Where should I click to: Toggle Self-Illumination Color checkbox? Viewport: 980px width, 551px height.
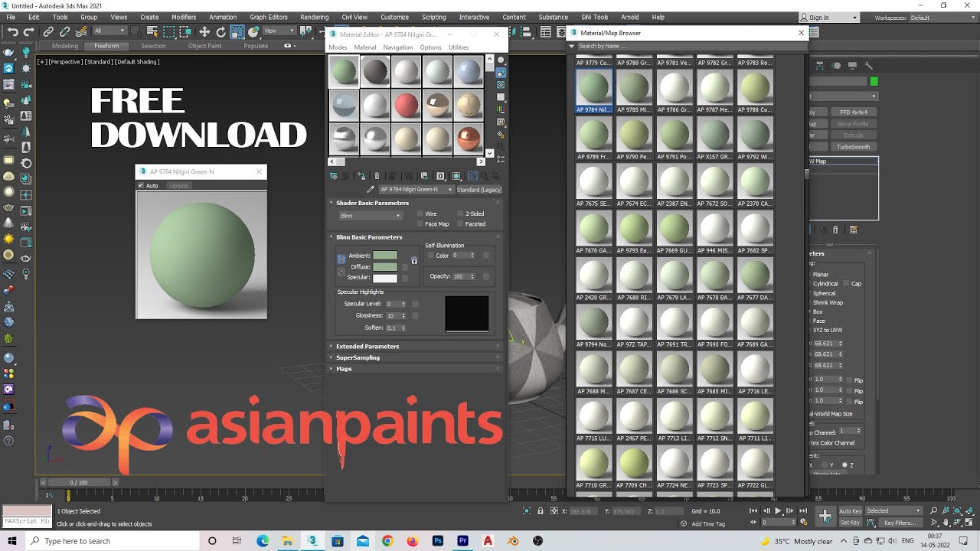[430, 256]
